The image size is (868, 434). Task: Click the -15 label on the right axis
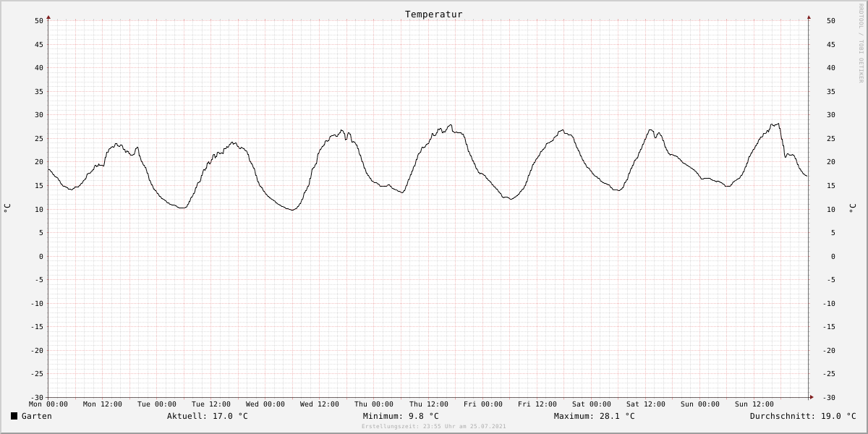pos(829,327)
